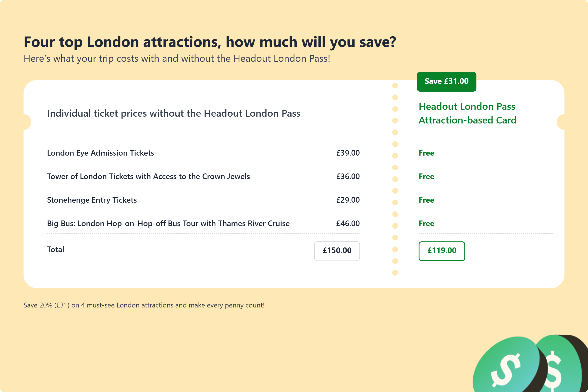Open Tower of London Tickets item

(148, 176)
